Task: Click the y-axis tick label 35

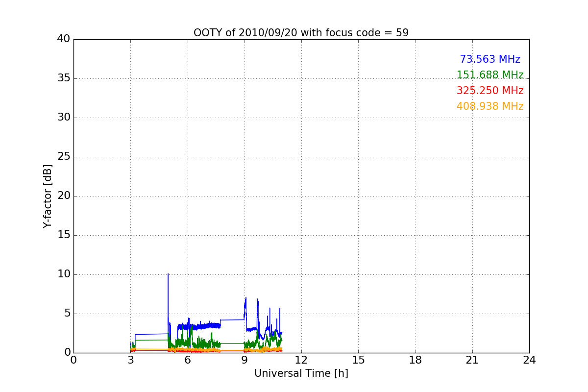Action: [64, 78]
